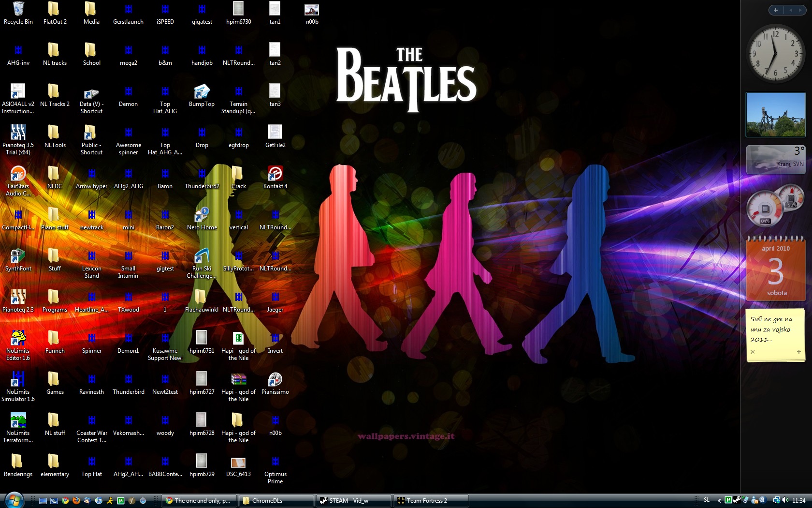Click the analog clock gadget
This screenshot has height=508, width=812.
776,53
